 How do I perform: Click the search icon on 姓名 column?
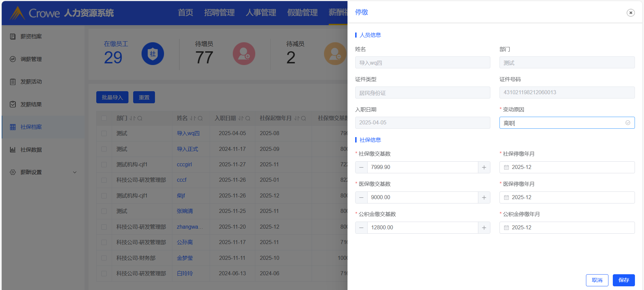point(200,118)
